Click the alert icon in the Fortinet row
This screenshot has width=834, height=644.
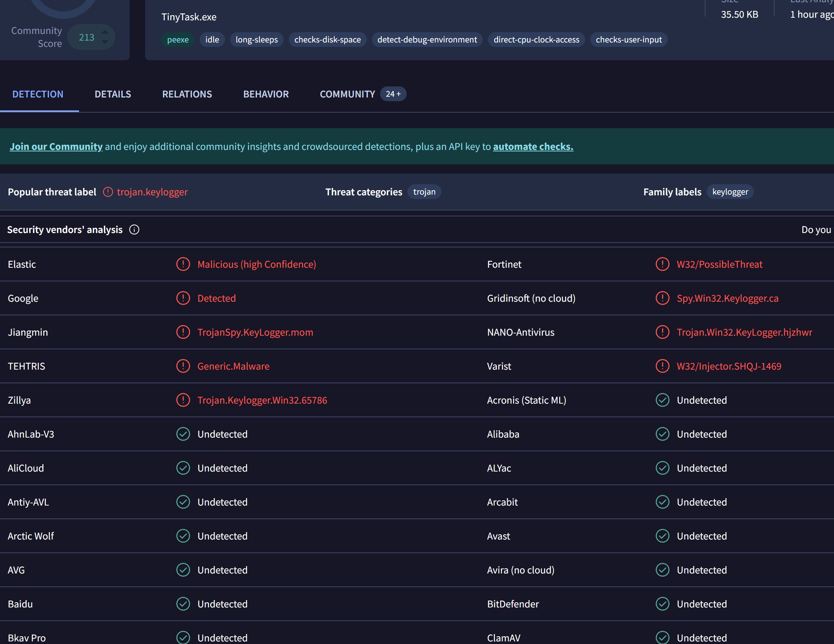coord(663,264)
